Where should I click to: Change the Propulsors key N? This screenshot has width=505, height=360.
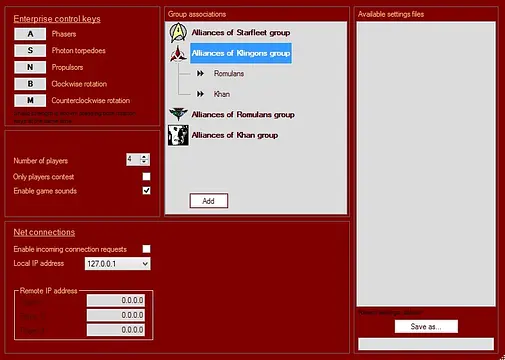click(30, 67)
